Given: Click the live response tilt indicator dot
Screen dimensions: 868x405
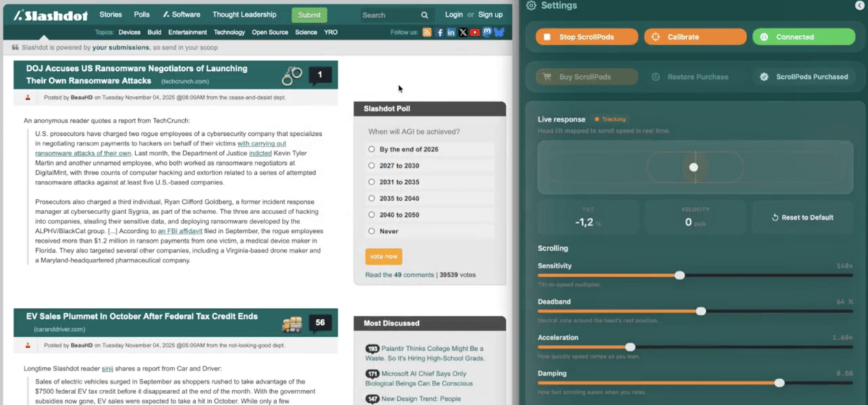Looking at the screenshot, I should pos(694,167).
